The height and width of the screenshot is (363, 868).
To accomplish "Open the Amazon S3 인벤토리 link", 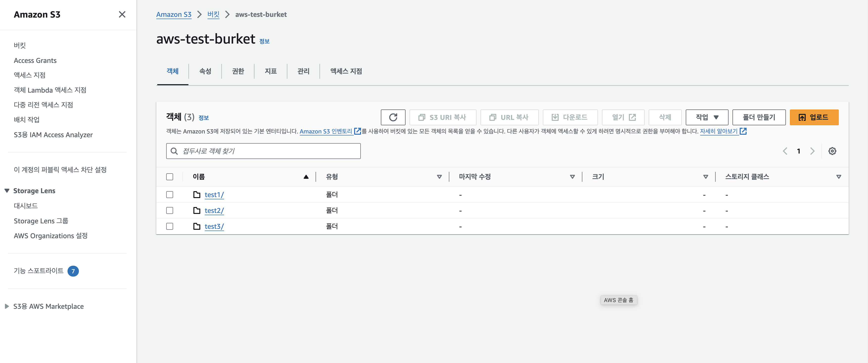I will [x=325, y=131].
